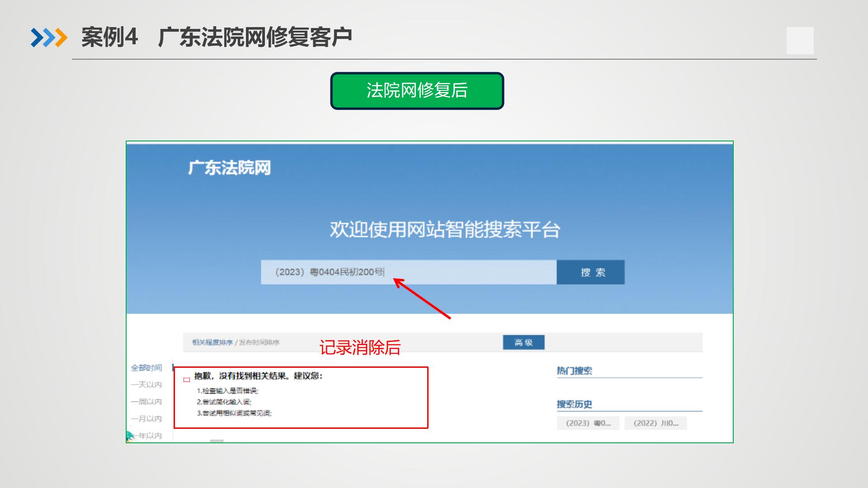Click the 欢迎使用网站智能搜索平台 banner title

(x=445, y=230)
